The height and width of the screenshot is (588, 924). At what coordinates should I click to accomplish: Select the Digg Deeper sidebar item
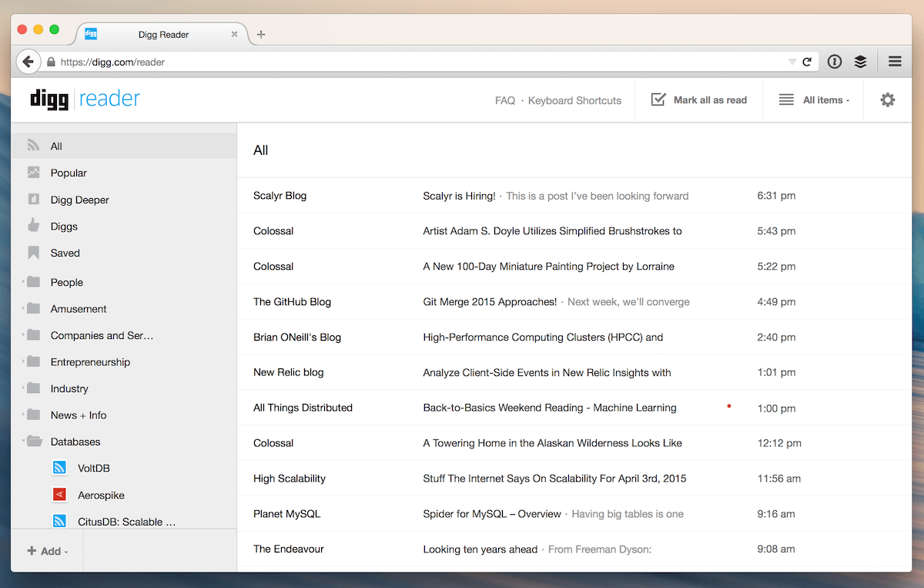tap(124, 200)
